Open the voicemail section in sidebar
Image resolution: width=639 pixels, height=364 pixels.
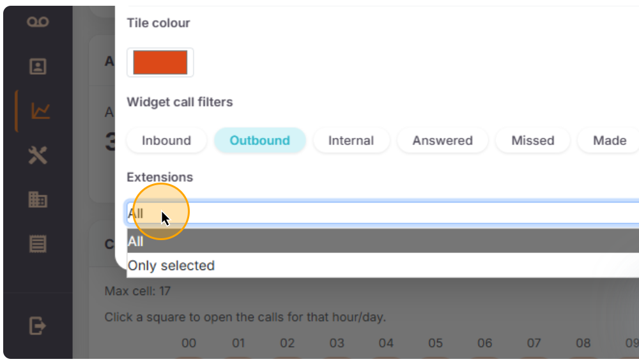point(38,22)
